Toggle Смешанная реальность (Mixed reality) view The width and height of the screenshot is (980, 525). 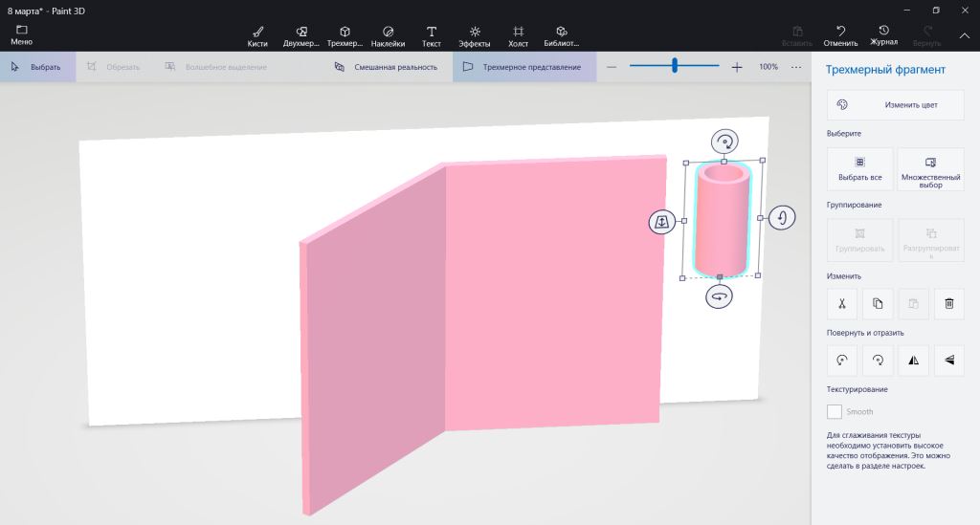(x=386, y=67)
